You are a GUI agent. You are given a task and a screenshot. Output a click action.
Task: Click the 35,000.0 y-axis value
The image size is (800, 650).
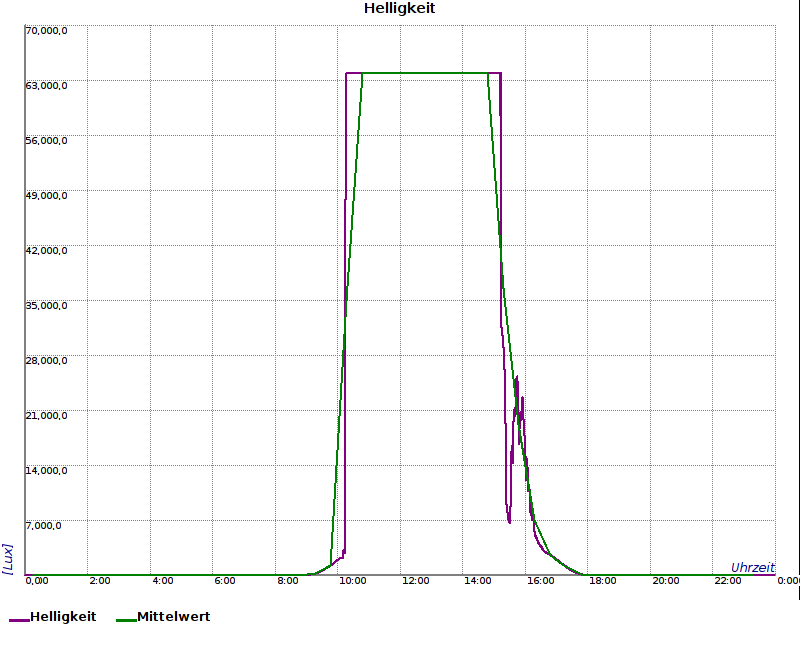(46, 306)
